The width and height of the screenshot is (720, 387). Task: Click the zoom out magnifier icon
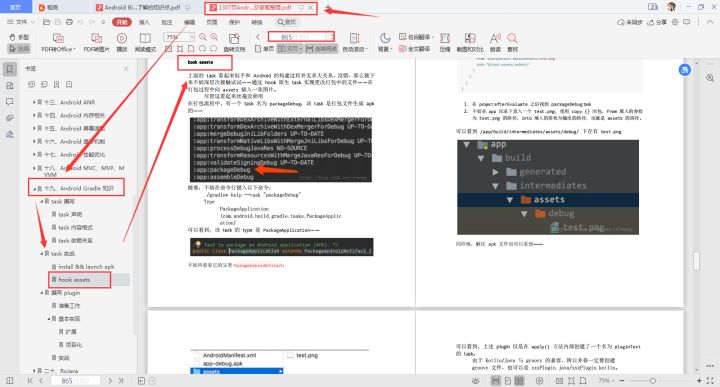[202, 37]
